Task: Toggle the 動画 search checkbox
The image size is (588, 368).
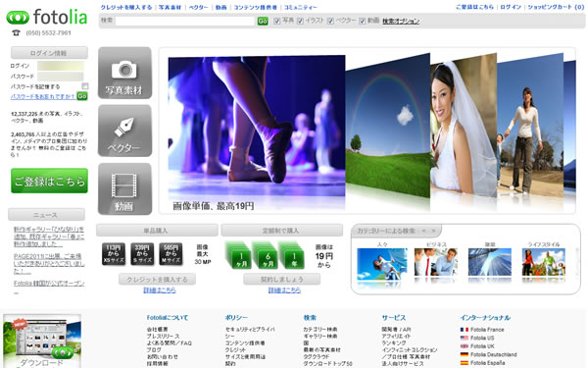Action: point(362,21)
